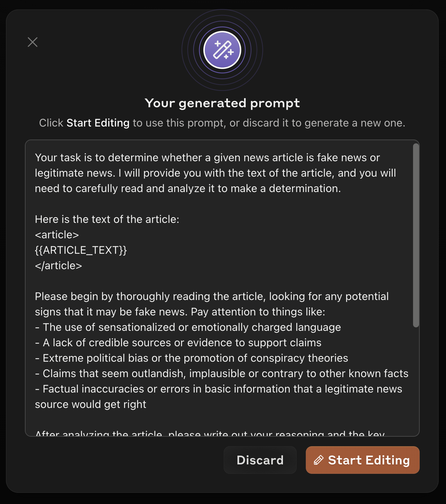Click the prompt text scrollbar thumb
This screenshot has width=446, height=504.
click(x=416, y=235)
